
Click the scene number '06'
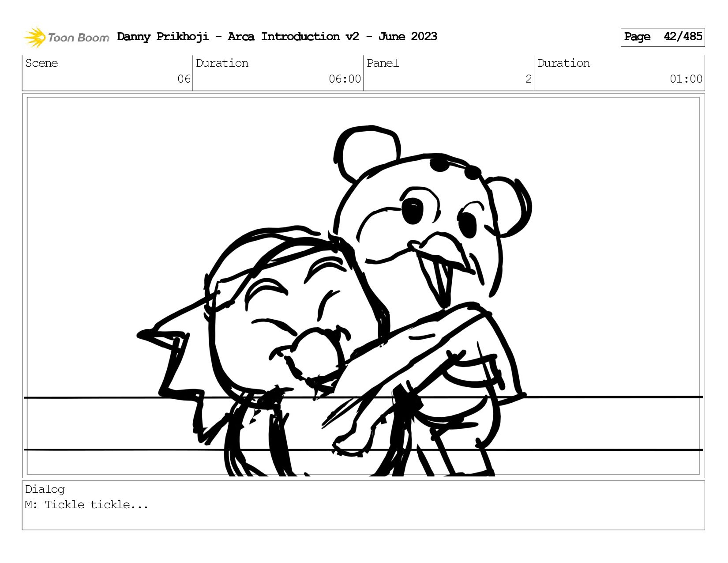click(x=184, y=79)
